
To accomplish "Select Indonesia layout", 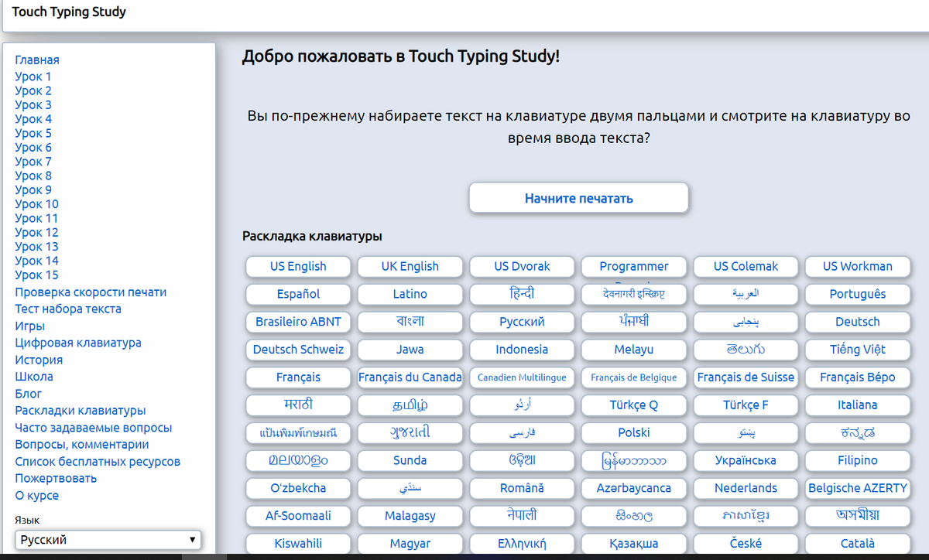I will [522, 350].
